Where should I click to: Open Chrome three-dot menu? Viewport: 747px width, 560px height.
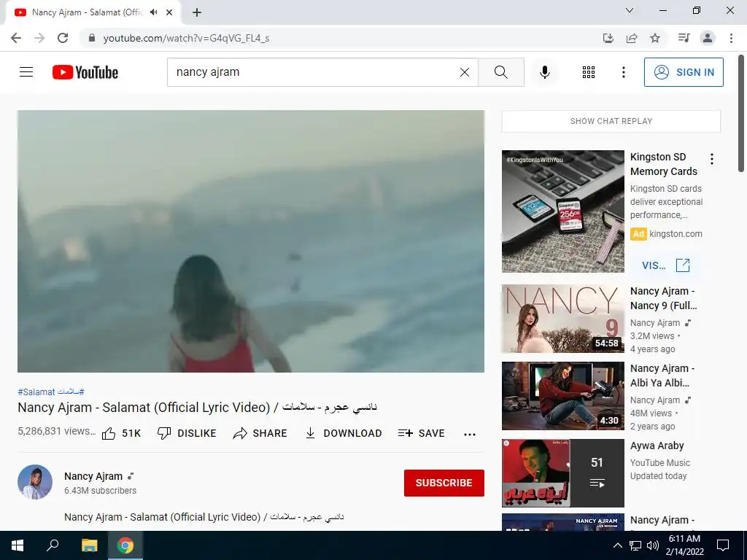[731, 38]
